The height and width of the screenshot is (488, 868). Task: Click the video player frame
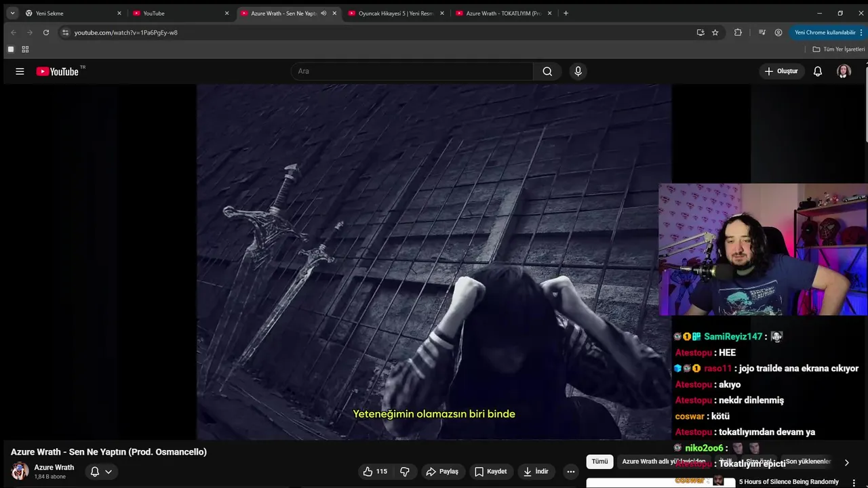[434, 262]
